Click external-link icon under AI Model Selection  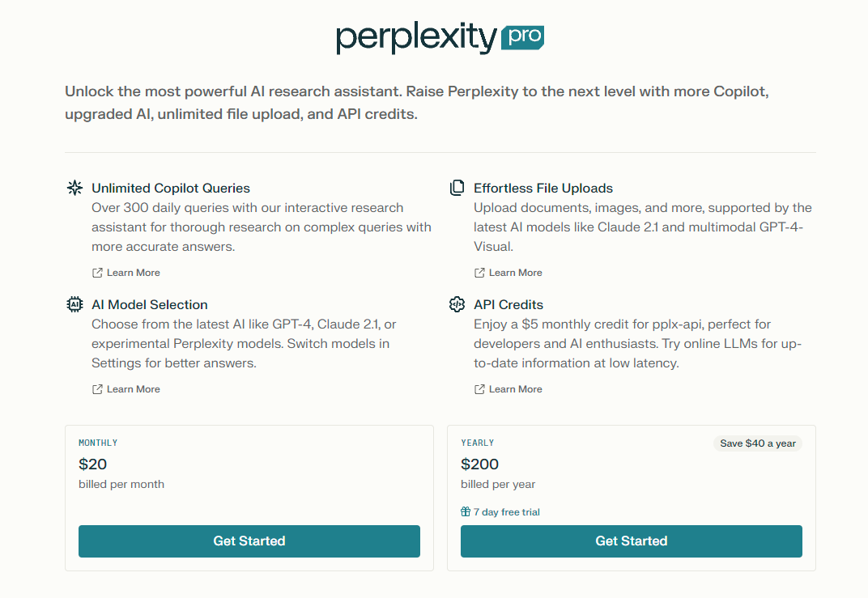(x=97, y=389)
